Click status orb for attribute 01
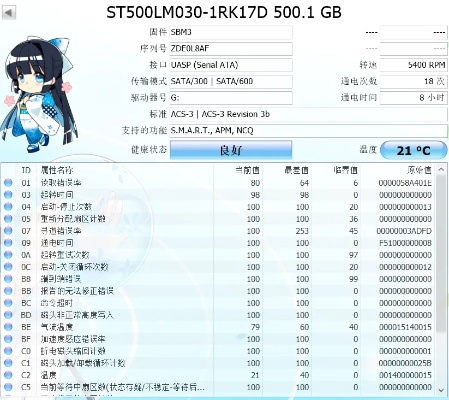This screenshot has width=449, height=400. pos(8,183)
